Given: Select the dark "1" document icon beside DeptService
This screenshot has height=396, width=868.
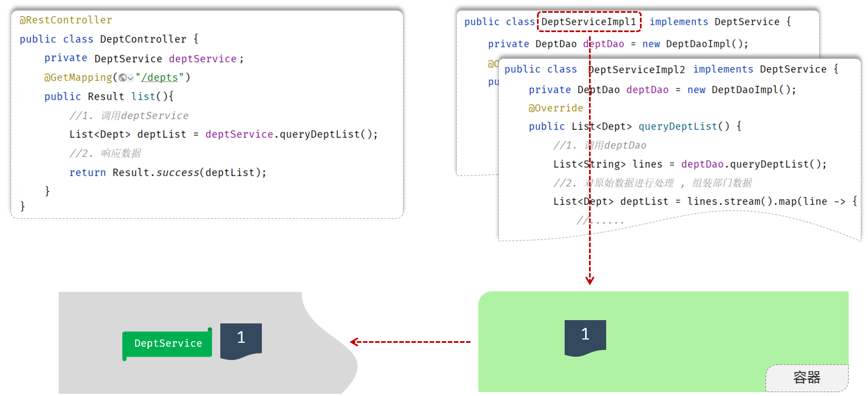Looking at the screenshot, I should [x=241, y=340].
